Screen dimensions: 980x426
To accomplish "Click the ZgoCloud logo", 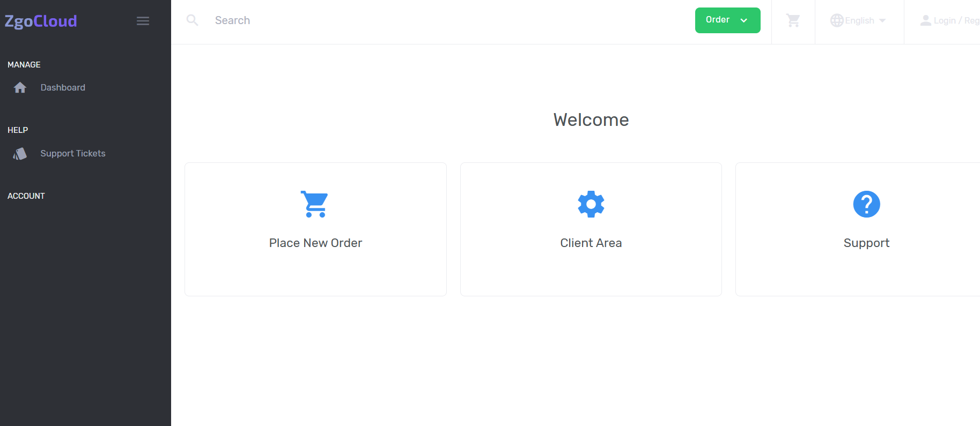I will pyautogui.click(x=41, y=21).
